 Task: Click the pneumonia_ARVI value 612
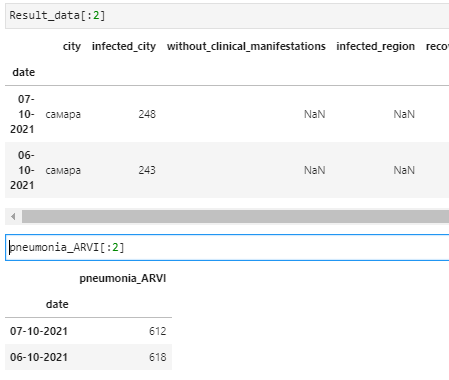click(x=157, y=331)
